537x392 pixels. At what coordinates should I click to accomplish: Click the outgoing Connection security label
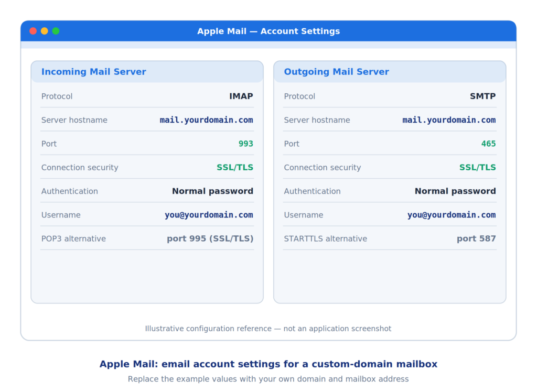point(323,167)
